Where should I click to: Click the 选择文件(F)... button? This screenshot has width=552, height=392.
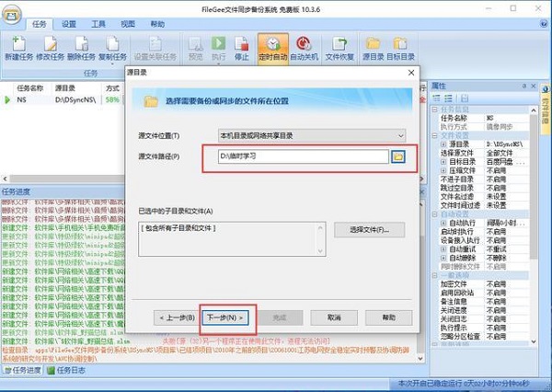(x=369, y=230)
